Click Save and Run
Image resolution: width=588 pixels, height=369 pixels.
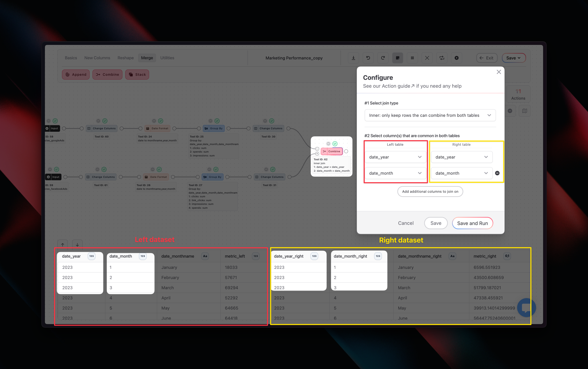coord(472,223)
